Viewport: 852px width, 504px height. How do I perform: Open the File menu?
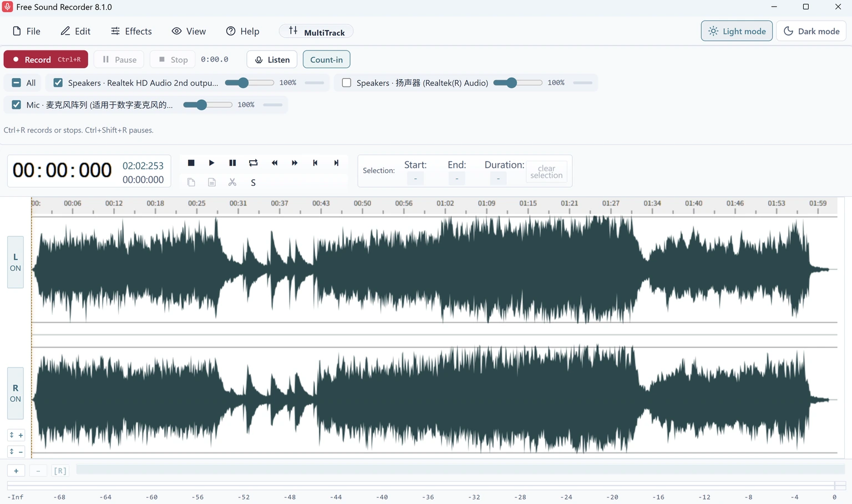27,31
